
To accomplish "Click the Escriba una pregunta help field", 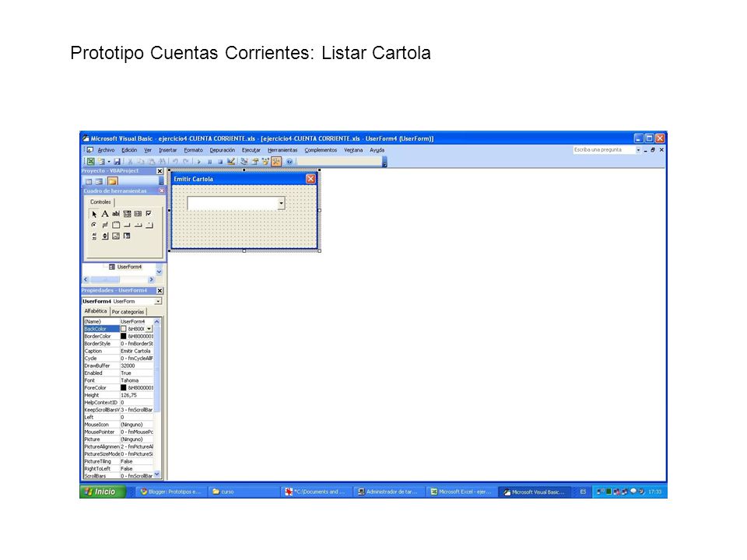I will click(604, 150).
